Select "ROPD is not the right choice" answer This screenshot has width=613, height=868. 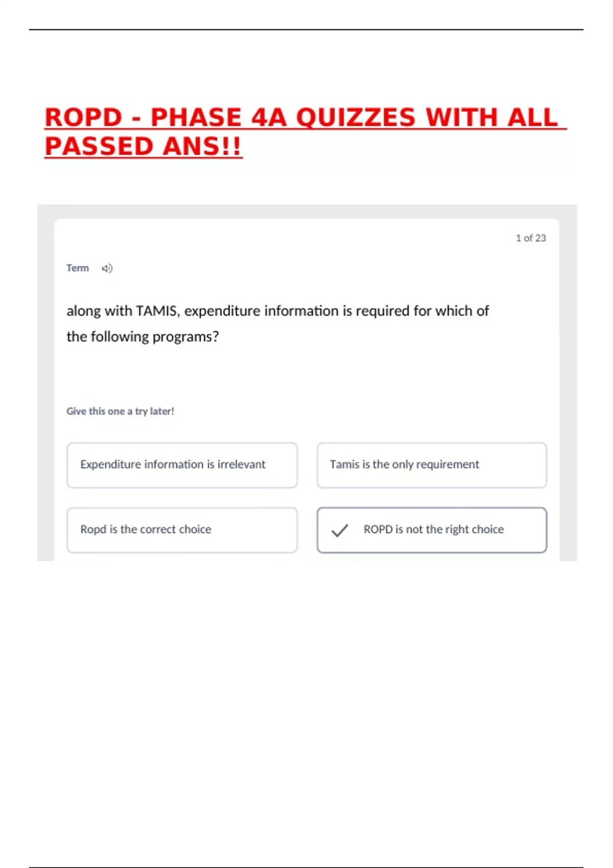[433, 529]
